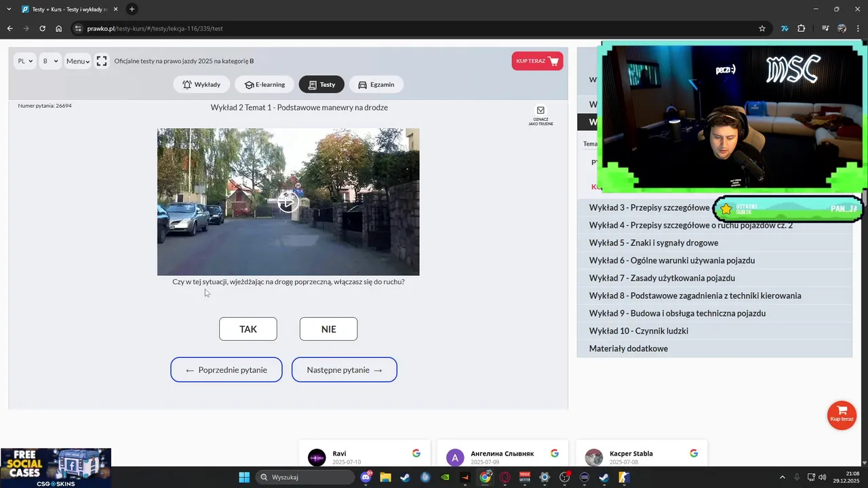Select the Testy tab
The width and height of the screenshot is (868, 488).
pyautogui.click(x=321, y=85)
